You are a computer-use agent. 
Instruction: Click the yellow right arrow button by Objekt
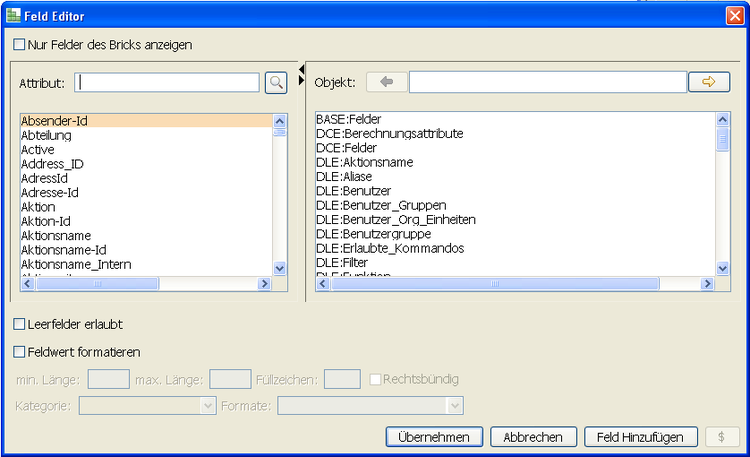(709, 82)
